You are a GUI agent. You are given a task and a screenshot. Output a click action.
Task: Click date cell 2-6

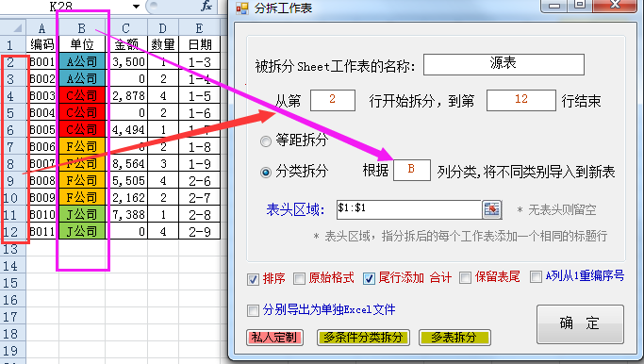point(199,180)
